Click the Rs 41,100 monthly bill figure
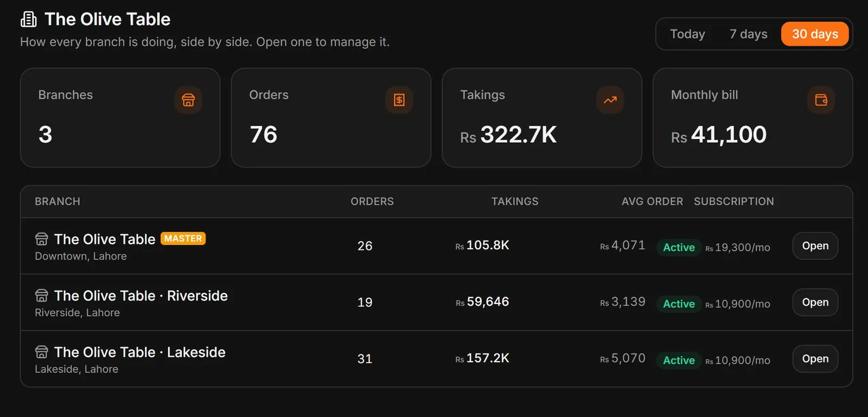Viewport: 868px width, 417px height. [x=719, y=135]
